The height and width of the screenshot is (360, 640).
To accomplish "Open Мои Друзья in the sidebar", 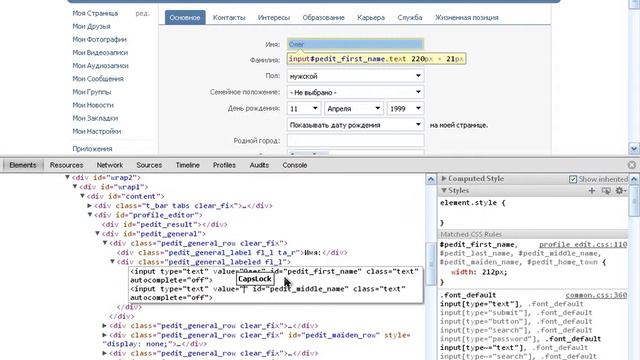I will (x=91, y=26).
